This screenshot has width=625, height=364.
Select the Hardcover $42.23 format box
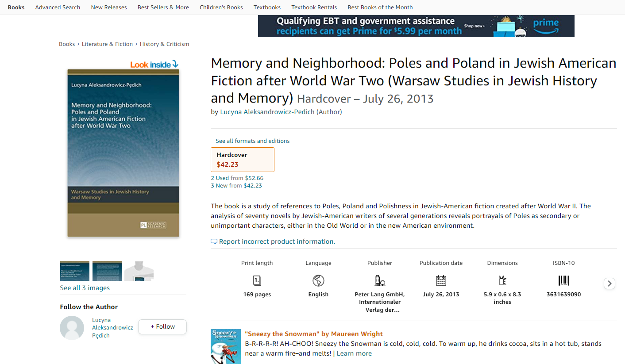pos(243,160)
